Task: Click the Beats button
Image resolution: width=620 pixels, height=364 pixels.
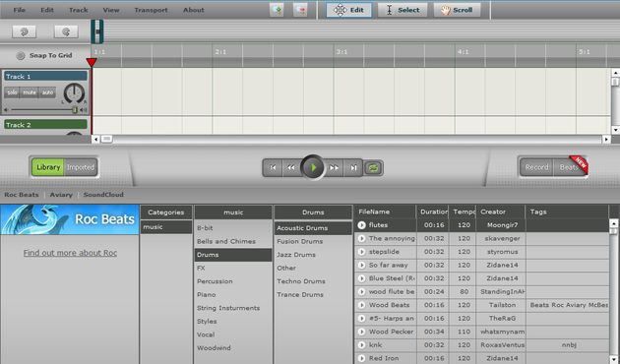Action: (570, 167)
